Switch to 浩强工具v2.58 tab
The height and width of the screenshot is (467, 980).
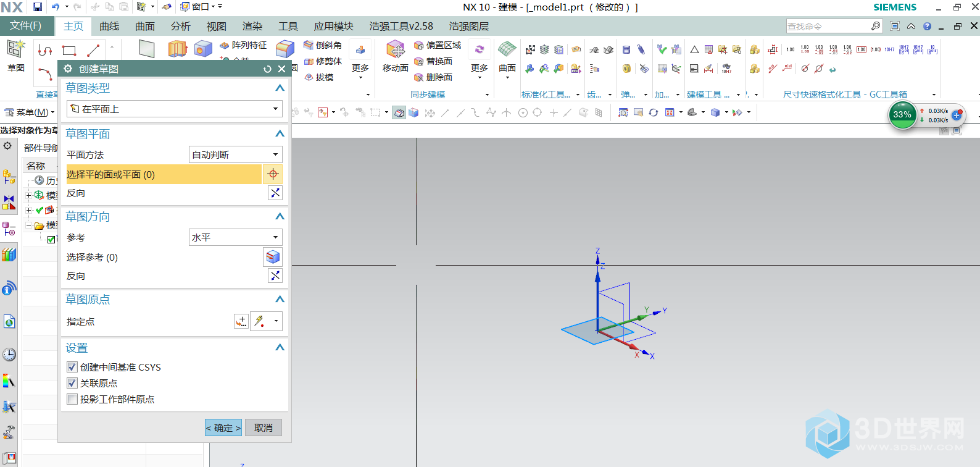click(x=401, y=27)
